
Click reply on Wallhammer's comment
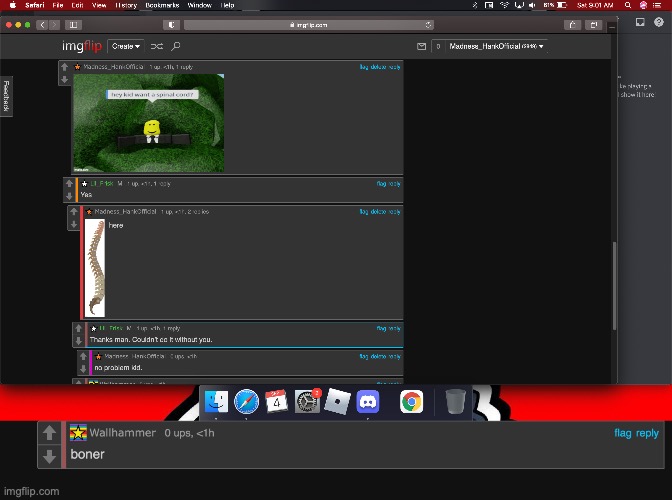(647, 433)
